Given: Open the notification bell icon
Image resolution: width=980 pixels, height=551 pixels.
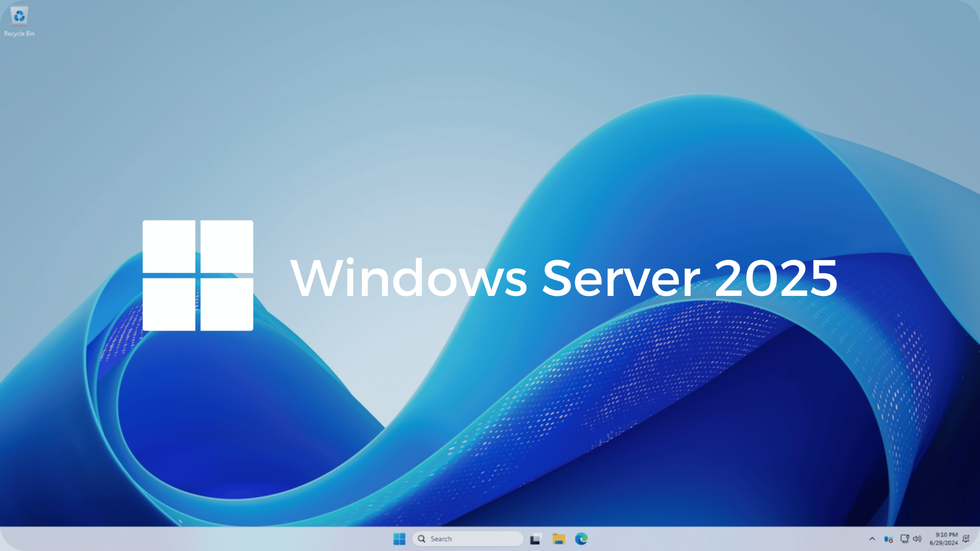Looking at the screenshot, I should tap(966, 539).
